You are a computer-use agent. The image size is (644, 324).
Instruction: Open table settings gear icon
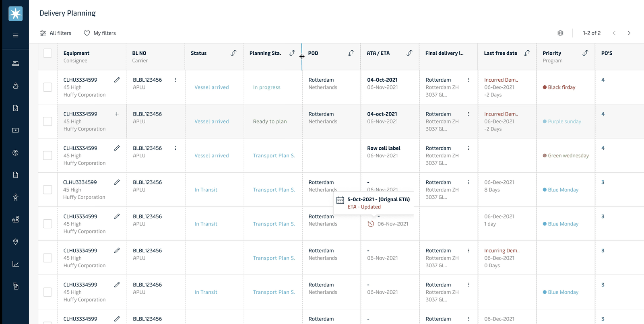pos(560,33)
